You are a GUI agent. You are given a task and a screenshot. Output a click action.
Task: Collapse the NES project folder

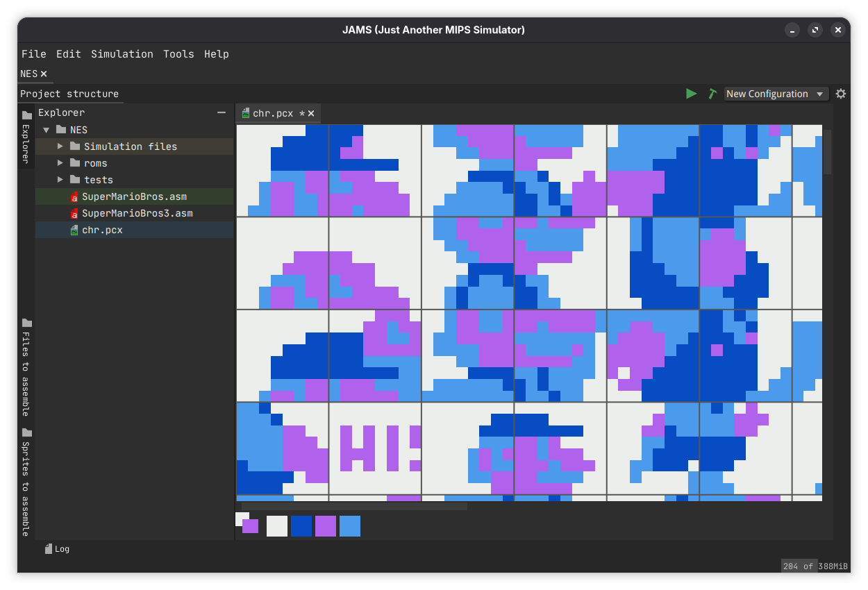(46, 129)
